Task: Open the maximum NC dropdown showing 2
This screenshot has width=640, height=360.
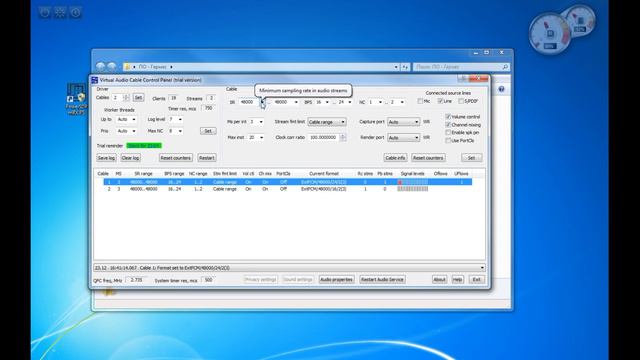Action: pyautogui.click(x=402, y=102)
